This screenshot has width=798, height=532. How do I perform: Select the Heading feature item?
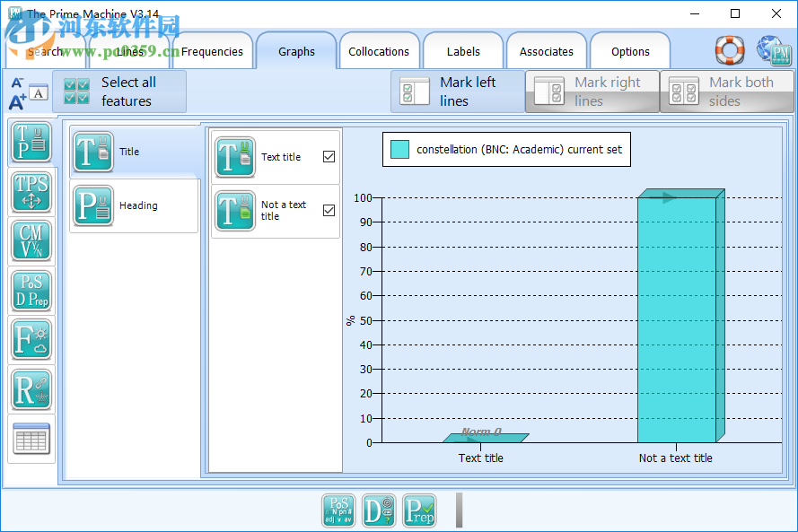click(x=134, y=205)
